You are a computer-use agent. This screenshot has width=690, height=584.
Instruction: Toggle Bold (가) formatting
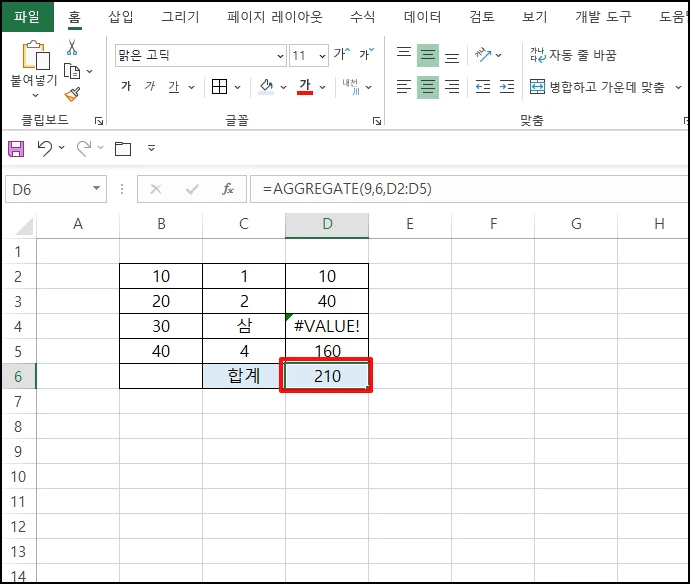[x=126, y=86]
